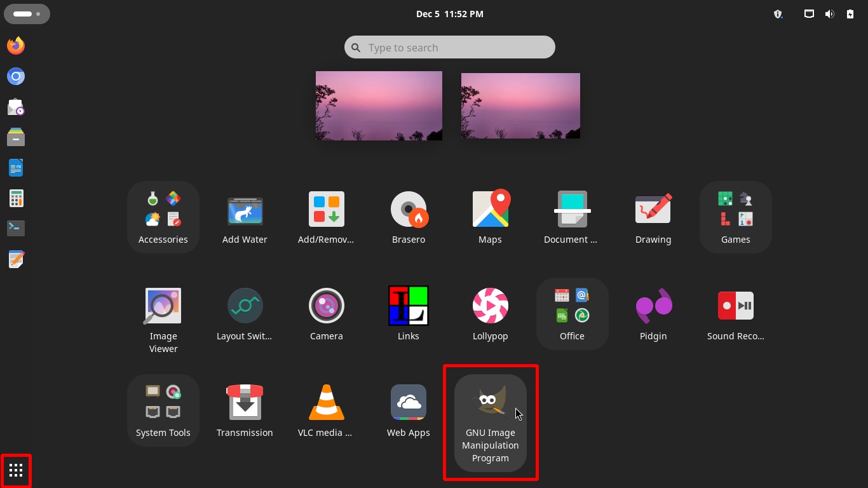The image size is (868, 488).
Task: Open the Transmission torrent client
Action: coord(245,410)
